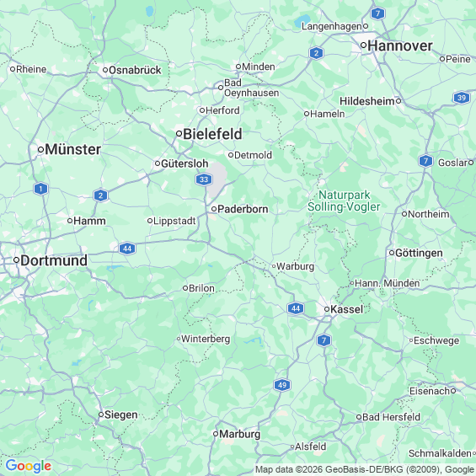Click the A7 shield south of Kassel

pyautogui.click(x=324, y=340)
